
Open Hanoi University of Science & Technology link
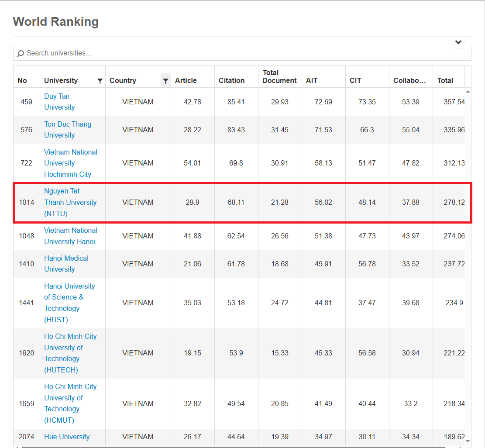(x=69, y=303)
